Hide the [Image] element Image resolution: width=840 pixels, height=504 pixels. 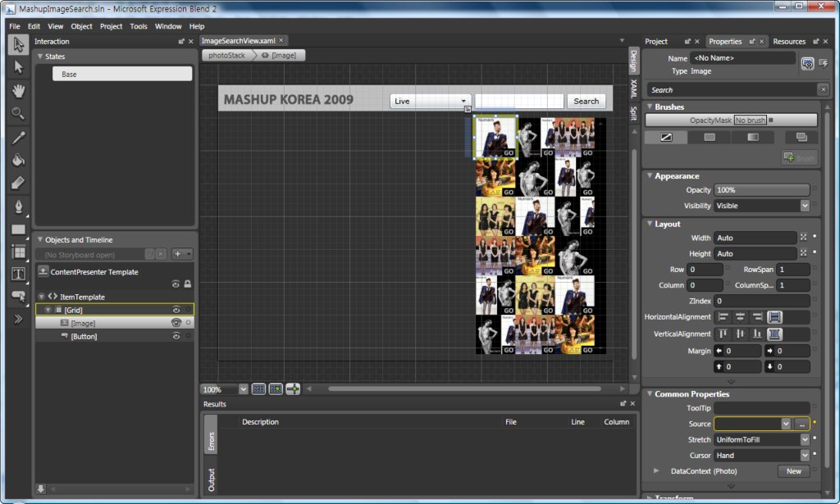point(176,323)
